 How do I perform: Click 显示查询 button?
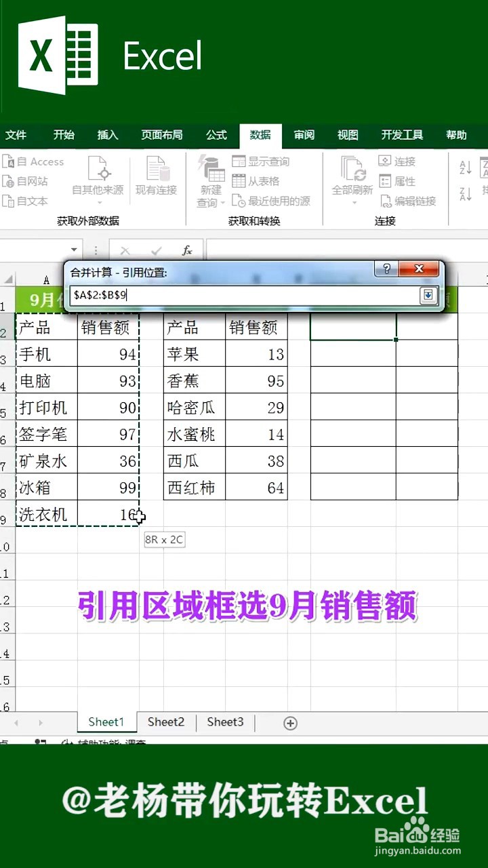260,161
